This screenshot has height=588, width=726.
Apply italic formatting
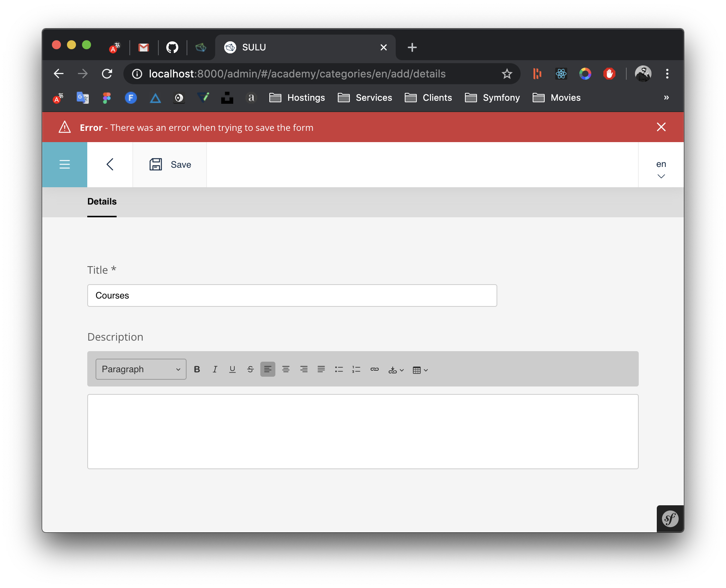(215, 369)
